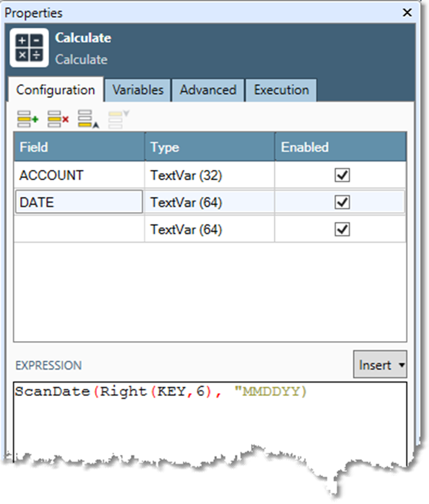Open Type dropdown for ACCOUNT TextVar (32)

click(x=209, y=175)
